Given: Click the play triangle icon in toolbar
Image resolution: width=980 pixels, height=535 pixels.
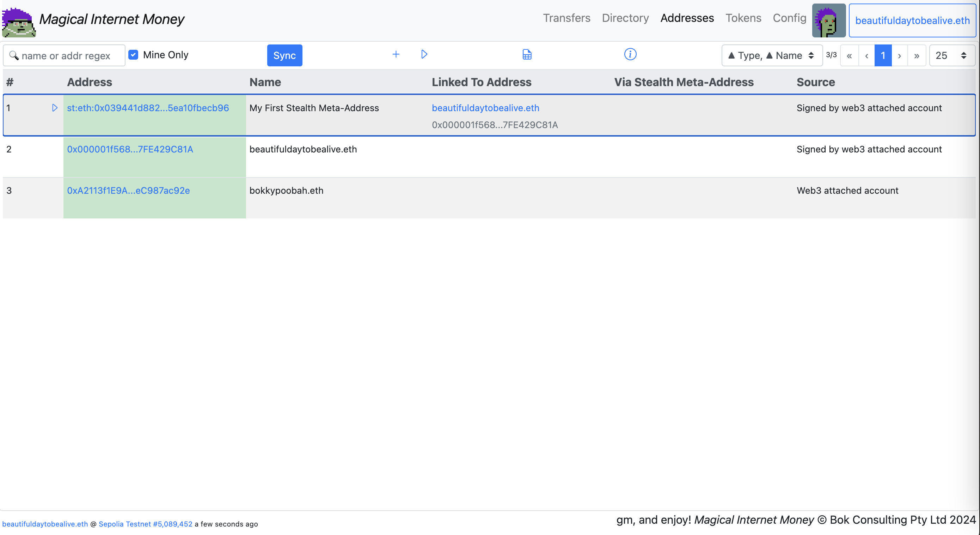Looking at the screenshot, I should click(x=424, y=54).
